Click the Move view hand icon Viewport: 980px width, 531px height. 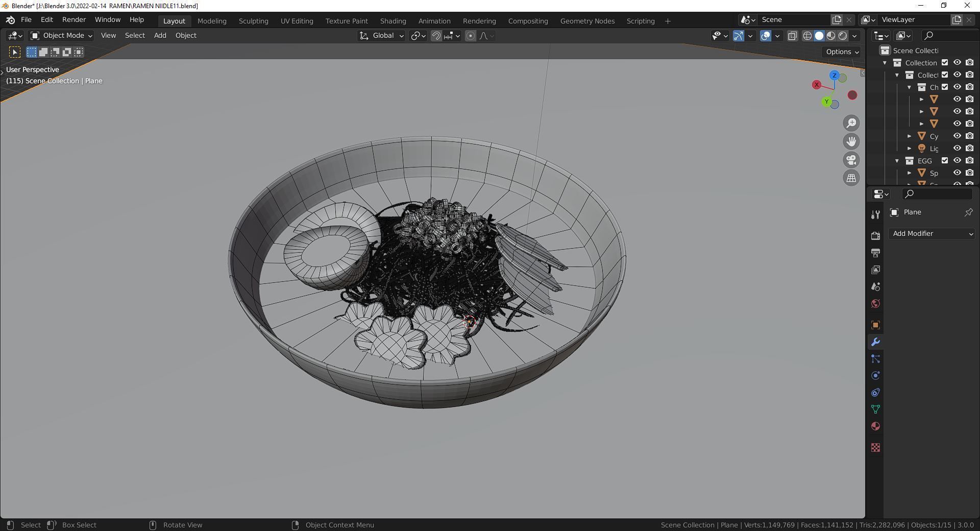(x=851, y=141)
